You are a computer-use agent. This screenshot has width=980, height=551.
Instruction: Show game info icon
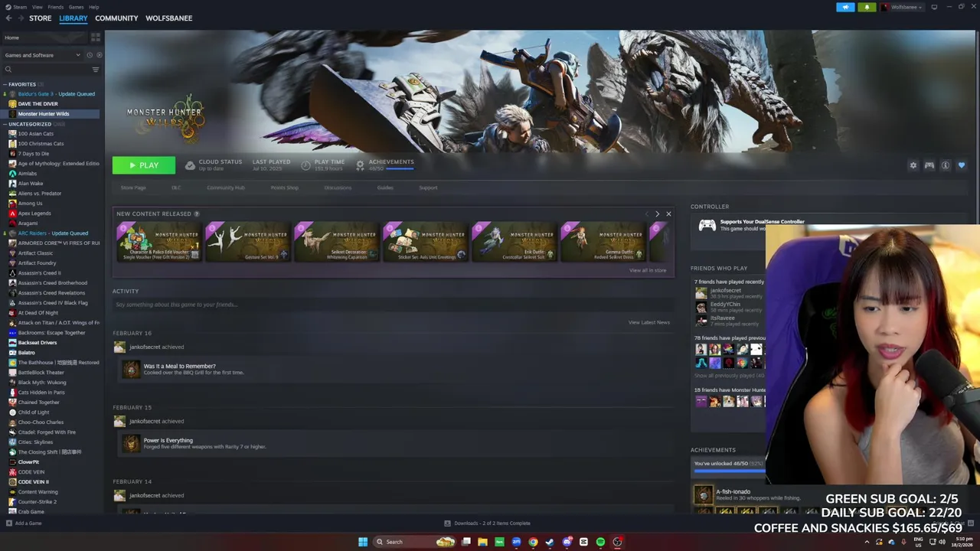point(946,165)
